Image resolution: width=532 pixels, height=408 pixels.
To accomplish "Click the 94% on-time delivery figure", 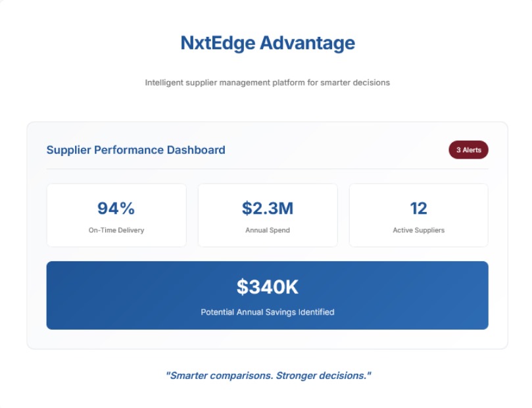I will (116, 209).
